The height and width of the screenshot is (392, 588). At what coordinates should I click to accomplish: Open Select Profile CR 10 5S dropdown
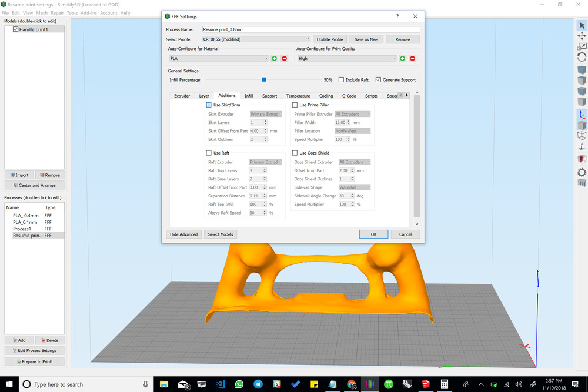click(256, 39)
